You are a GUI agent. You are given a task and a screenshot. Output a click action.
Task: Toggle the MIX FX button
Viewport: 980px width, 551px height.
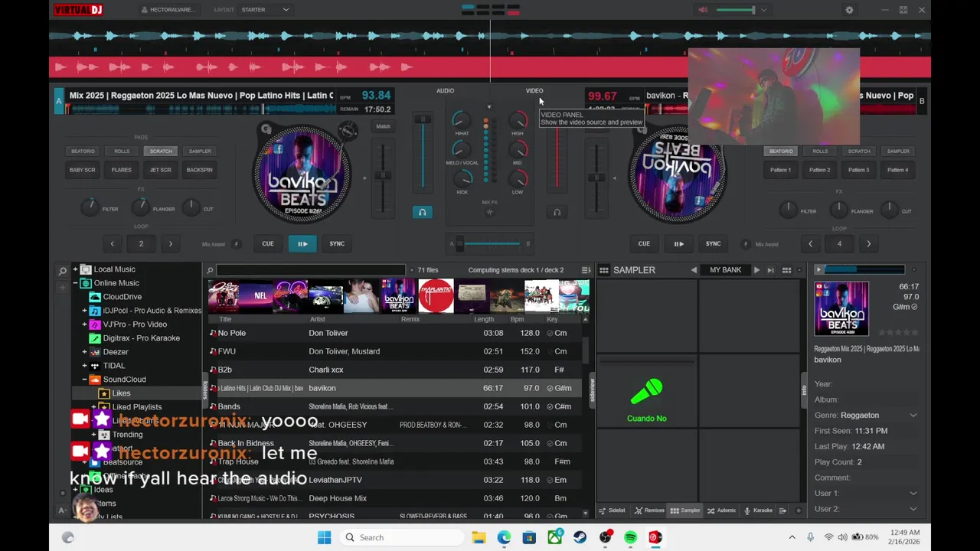click(x=489, y=212)
